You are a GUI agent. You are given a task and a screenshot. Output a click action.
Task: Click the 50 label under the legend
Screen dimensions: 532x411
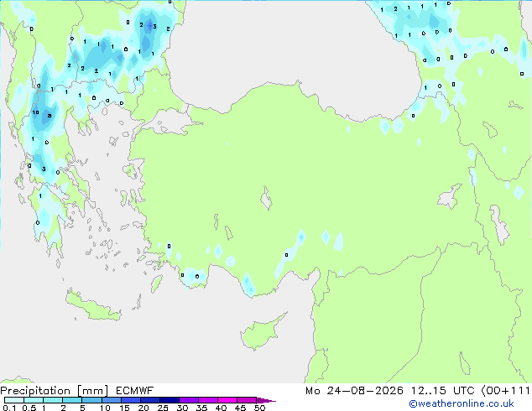(x=259, y=408)
